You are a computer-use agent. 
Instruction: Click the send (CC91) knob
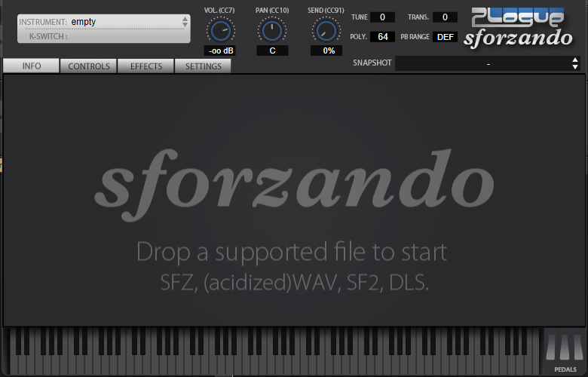point(326,30)
